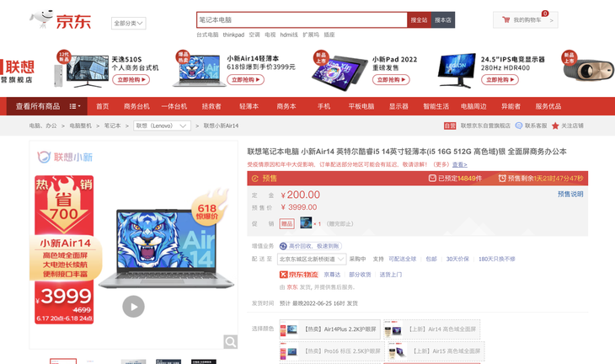Open the delivery address dropdown

coord(312,259)
